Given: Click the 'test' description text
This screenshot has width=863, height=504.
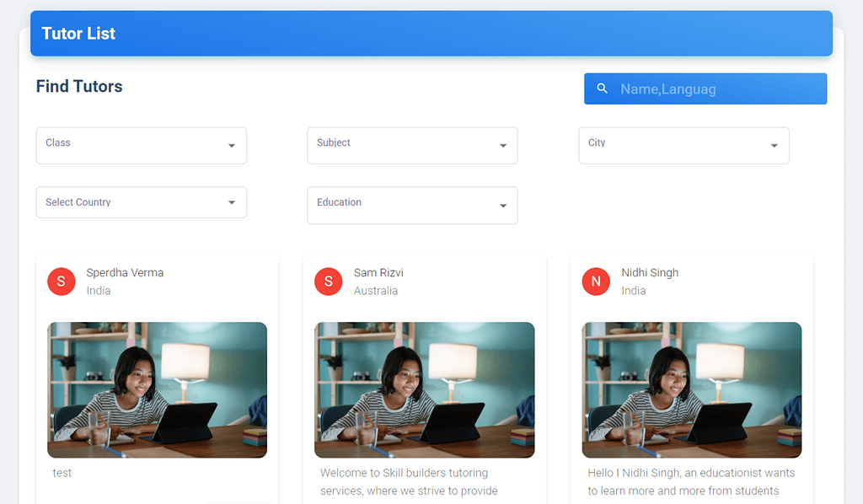Looking at the screenshot, I should pyautogui.click(x=62, y=473).
